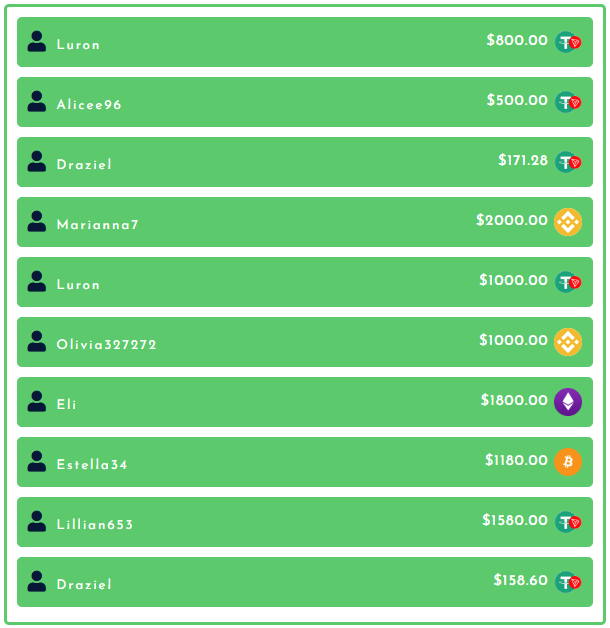Click the user avatar icon next to Marianna7
Image resolution: width=610 pixels, height=628 pixels.
click(37, 221)
